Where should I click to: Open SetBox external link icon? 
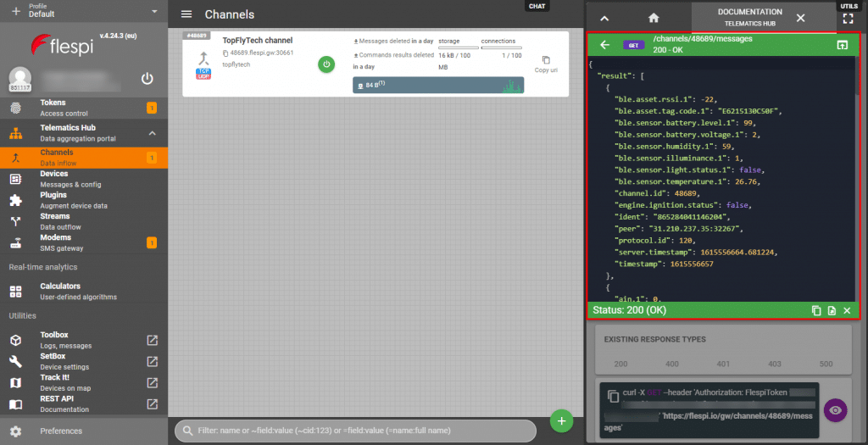coord(153,361)
